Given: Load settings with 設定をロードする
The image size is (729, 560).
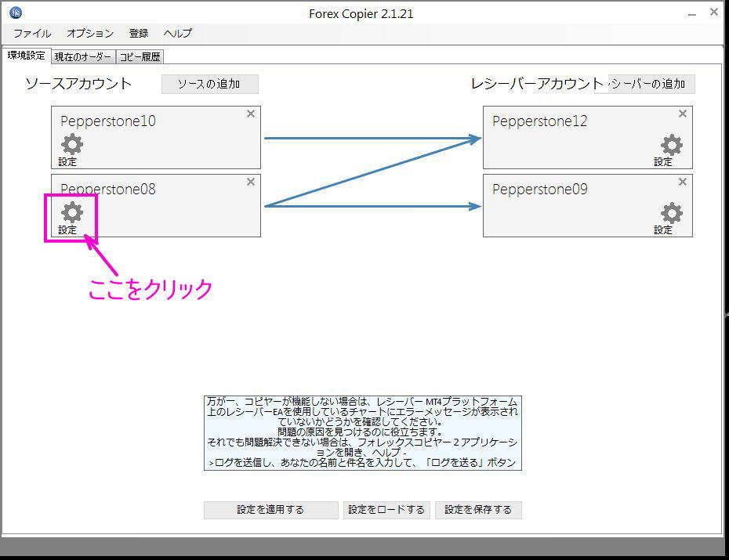Looking at the screenshot, I should click(386, 510).
